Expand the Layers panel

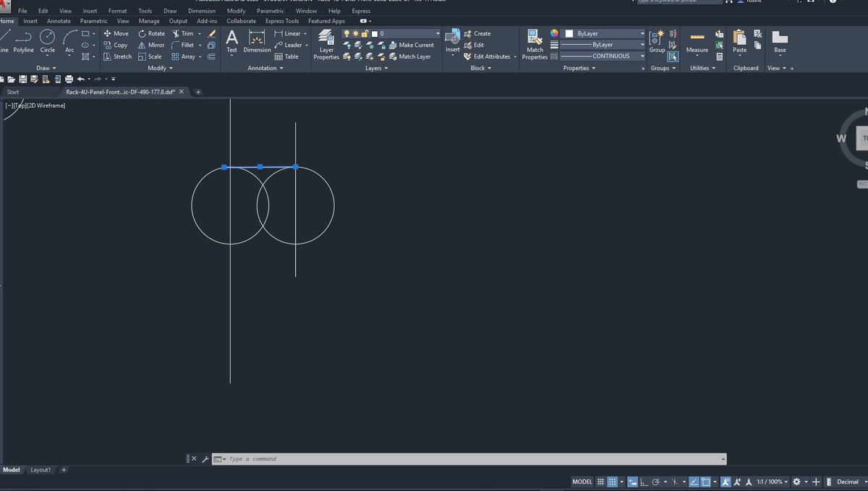click(x=376, y=68)
